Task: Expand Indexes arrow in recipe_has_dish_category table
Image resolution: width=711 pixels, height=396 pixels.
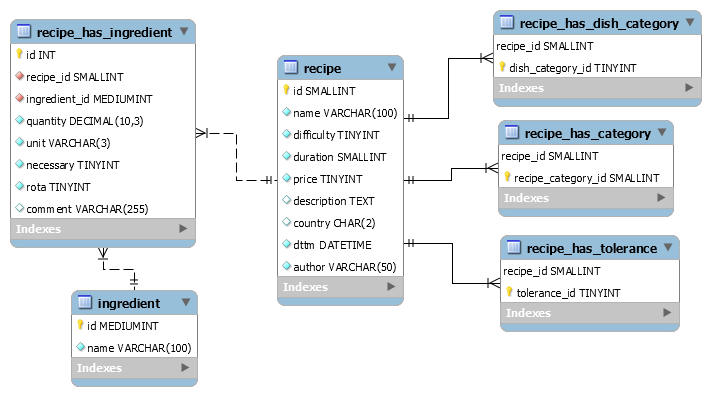Action: click(689, 87)
